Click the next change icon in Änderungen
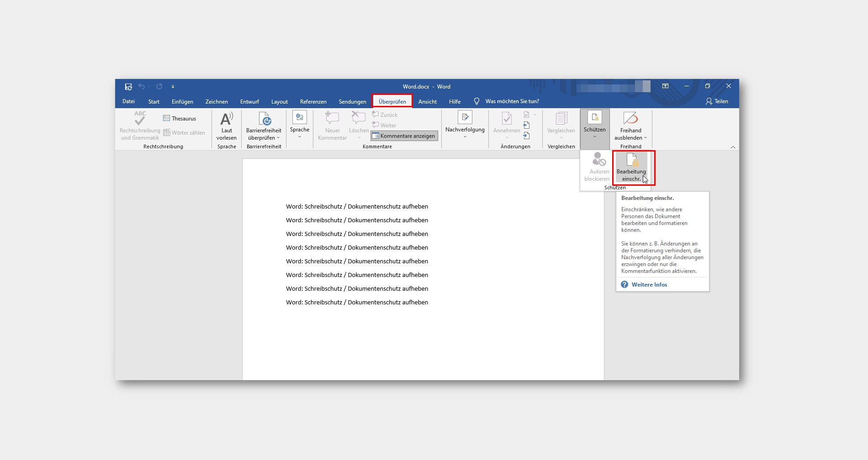Image resolution: width=868 pixels, height=460 pixels. point(527,136)
